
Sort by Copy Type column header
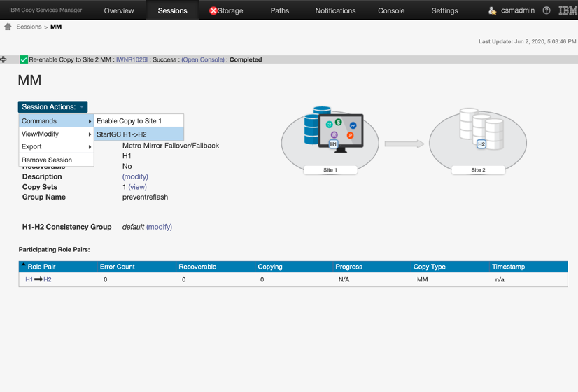point(429,267)
